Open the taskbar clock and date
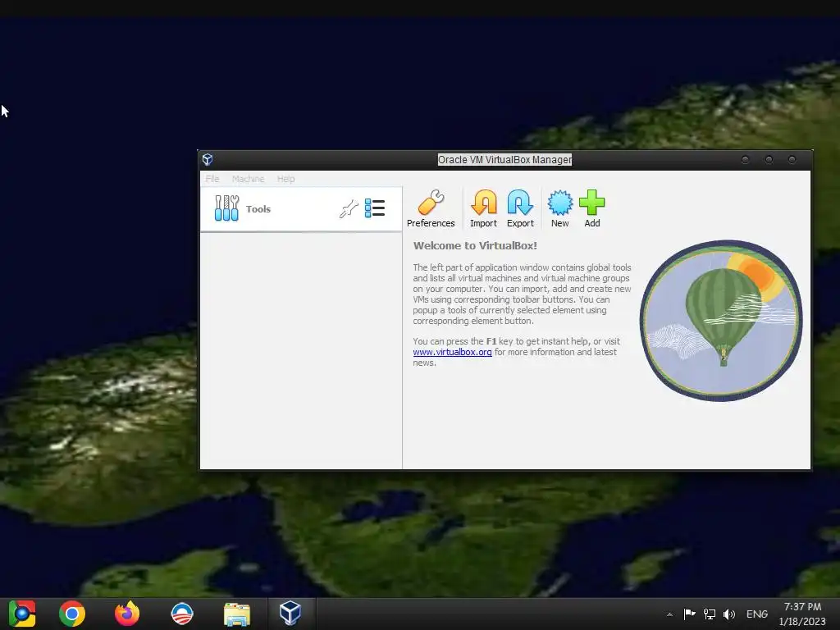Screen dimensions: 840x630 point(802,614)
